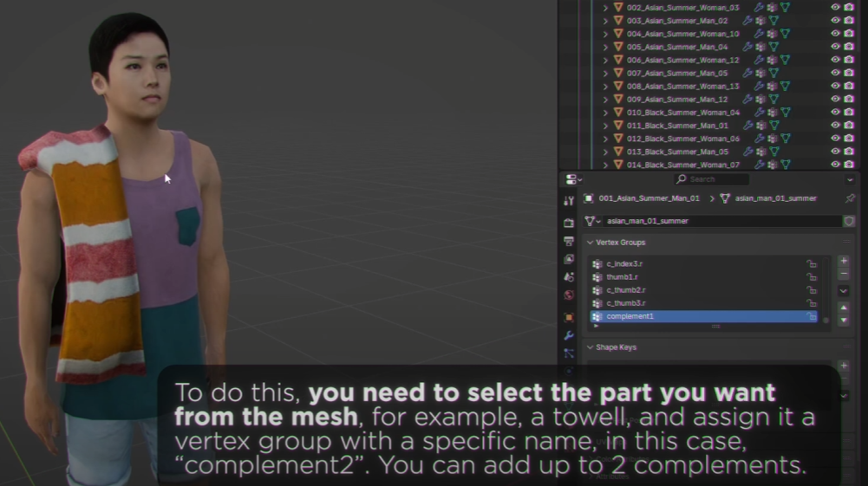This screenshot has height=486, width=868.
Task: Click pin icon in properties header
Action: click(849, 198)
